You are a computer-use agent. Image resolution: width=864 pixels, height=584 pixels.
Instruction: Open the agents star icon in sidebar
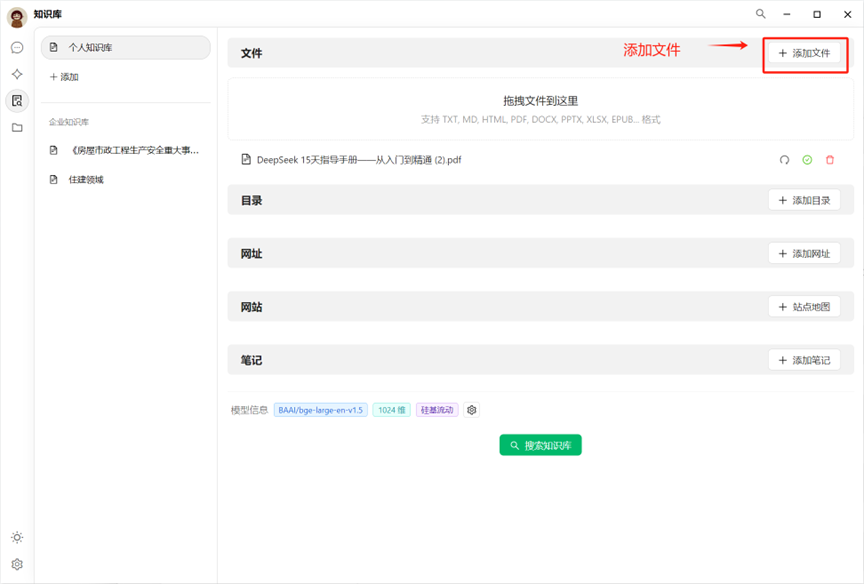(x=17, y=74)
